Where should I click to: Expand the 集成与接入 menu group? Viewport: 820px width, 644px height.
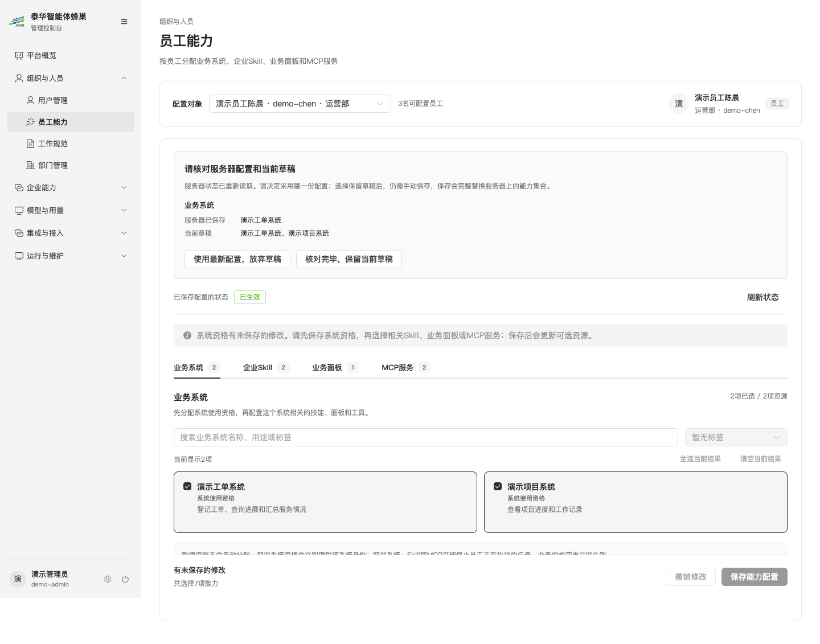pos(124,233)
